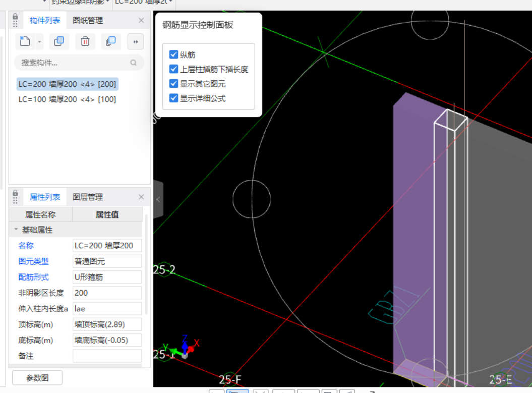Select component LC=200 墙厚200 <4> [200]

(x=67, y=84)
